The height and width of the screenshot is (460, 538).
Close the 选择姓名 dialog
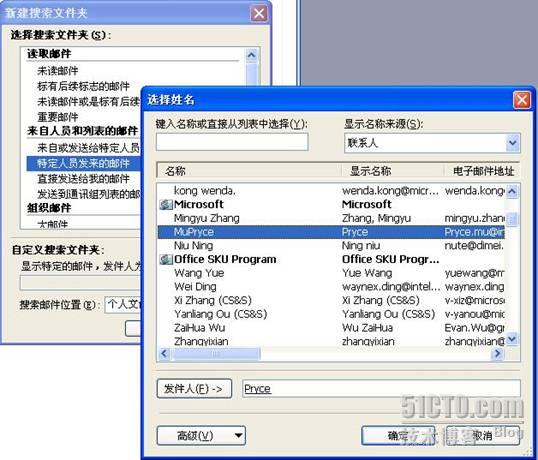click(x=522, y=100)
